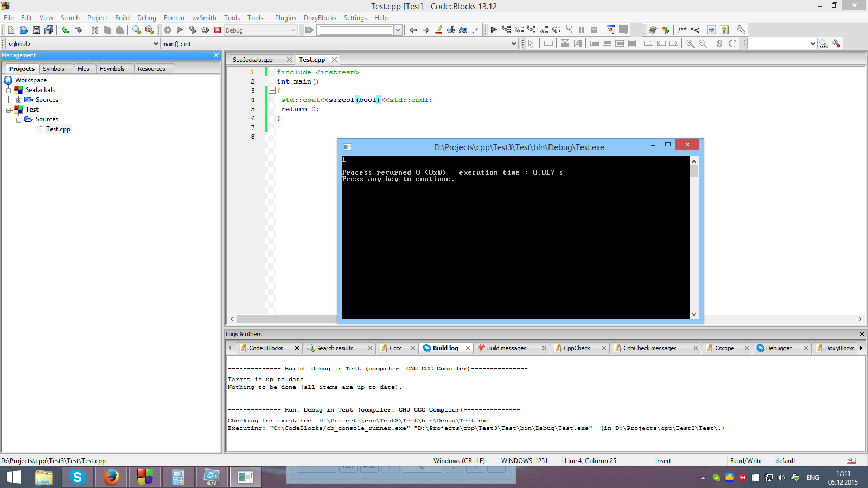
Task: Select Test.cpp in project tree
Action: pos(58,129)
